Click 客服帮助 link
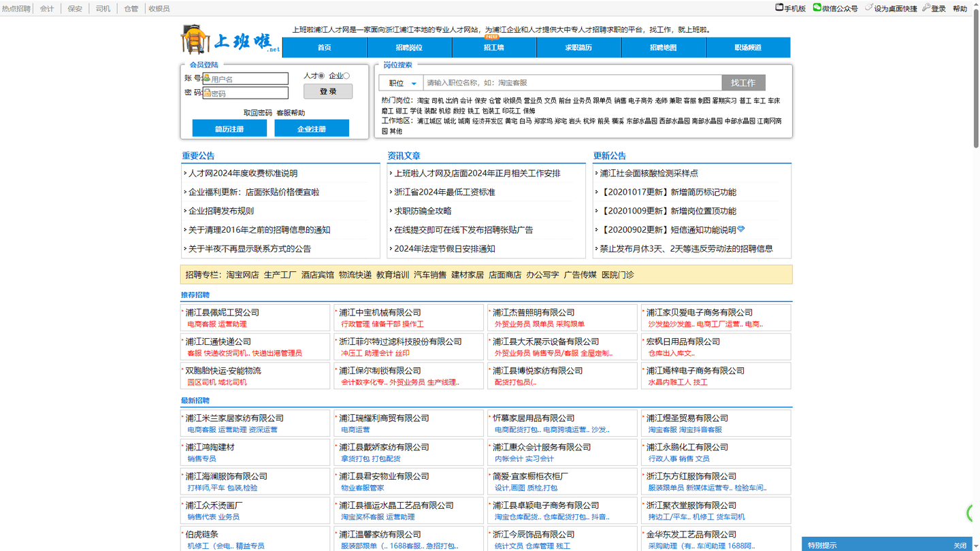Image resolution: width=980 pixels, height=551 pixels. click(291, 113)
